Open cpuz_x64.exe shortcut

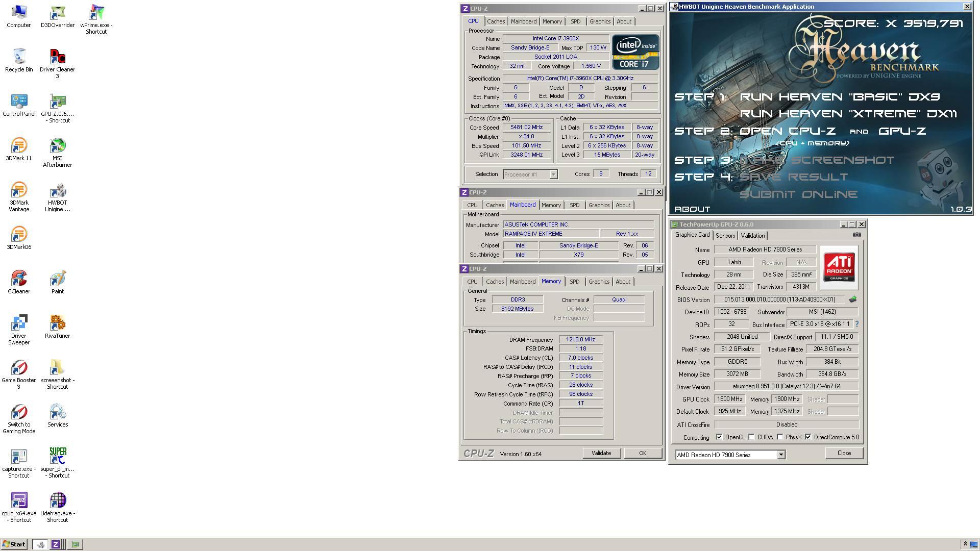click(x=19, y=508)
